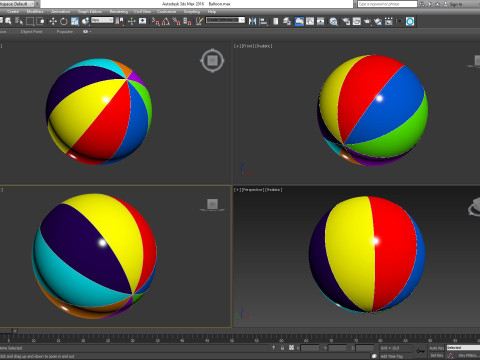Click the blue Autodesk A360 icon
Screen dimensions: 480x360
(410, 21)
